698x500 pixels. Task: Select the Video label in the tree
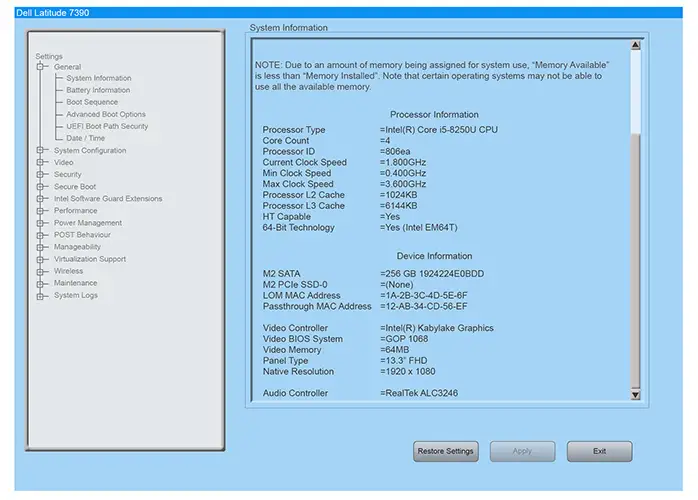pyautogui.click(x=64, y=163)
